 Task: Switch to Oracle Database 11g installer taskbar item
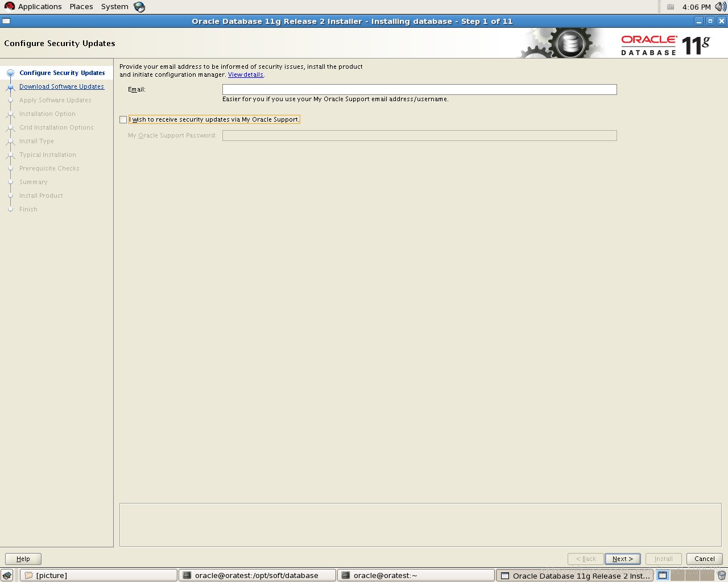pyautogui.click(x=575, y=575)
